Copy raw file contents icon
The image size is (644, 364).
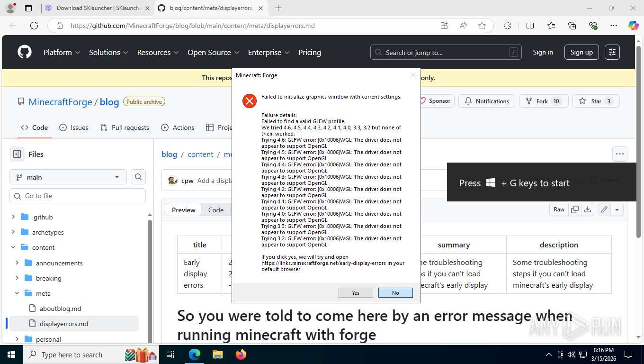(575, 209)
